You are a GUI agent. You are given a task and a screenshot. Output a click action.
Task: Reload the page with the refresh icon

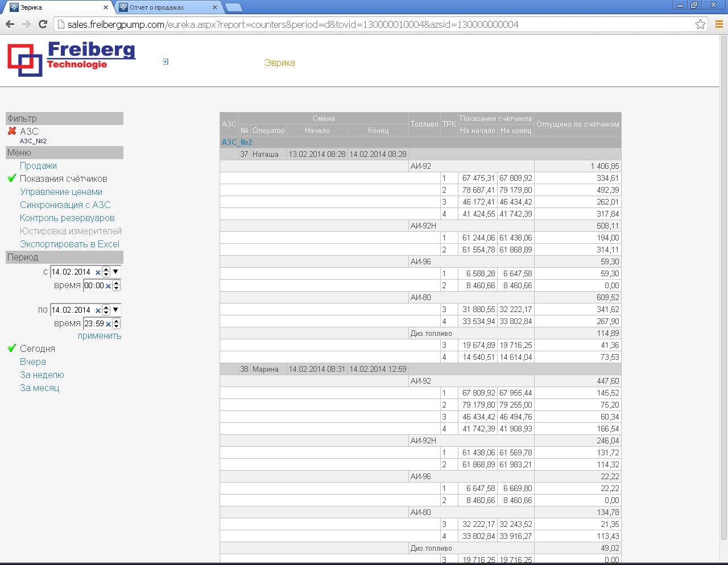(x=43, y=24)
